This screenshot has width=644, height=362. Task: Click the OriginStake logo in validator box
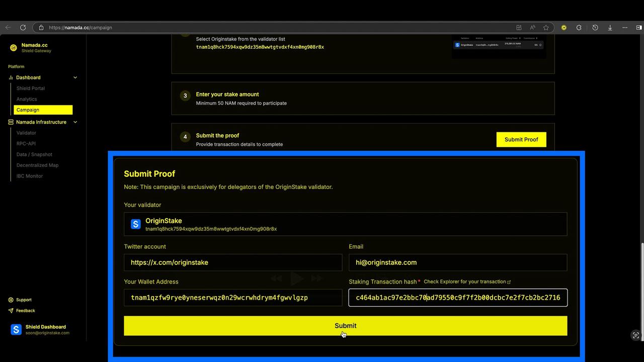136,224
